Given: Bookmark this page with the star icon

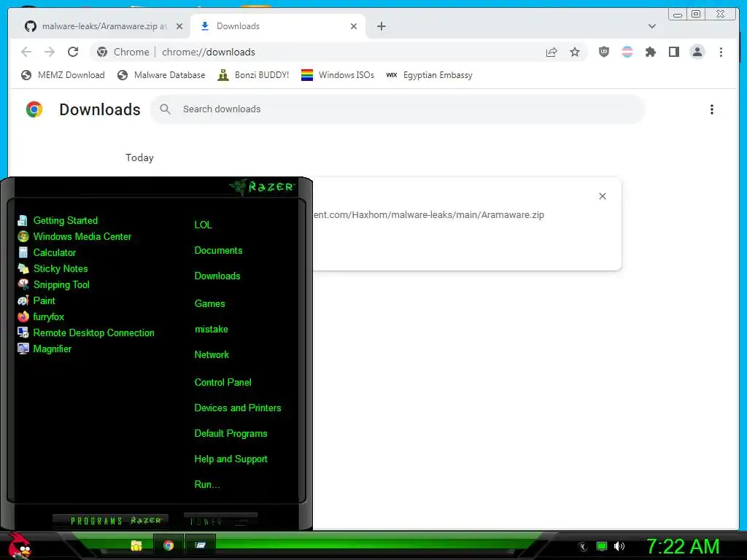Looking at the screenshot, I should [x=575, y=52].
